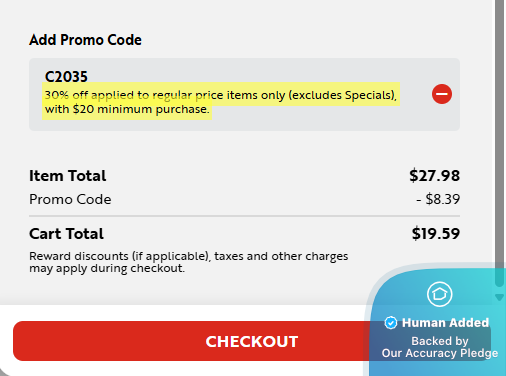Click the Promo Code discount row label

point(70,199)
